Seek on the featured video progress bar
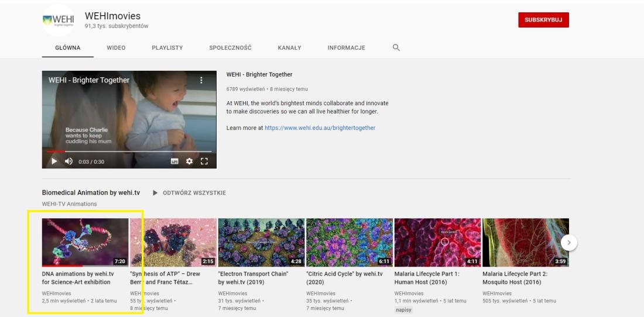Viewport: 644px width, 317px height. click(129, 151)
